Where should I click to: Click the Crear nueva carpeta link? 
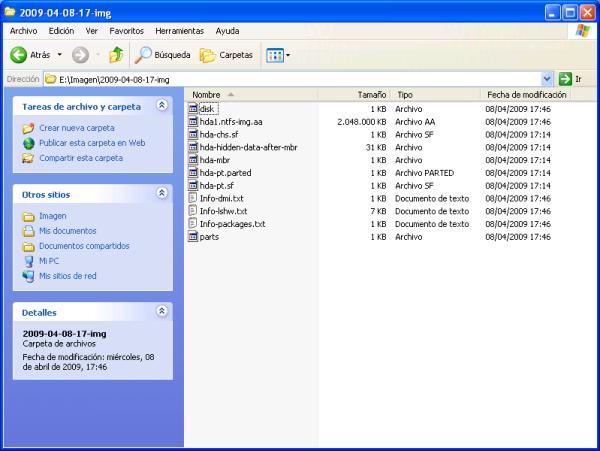76,128
